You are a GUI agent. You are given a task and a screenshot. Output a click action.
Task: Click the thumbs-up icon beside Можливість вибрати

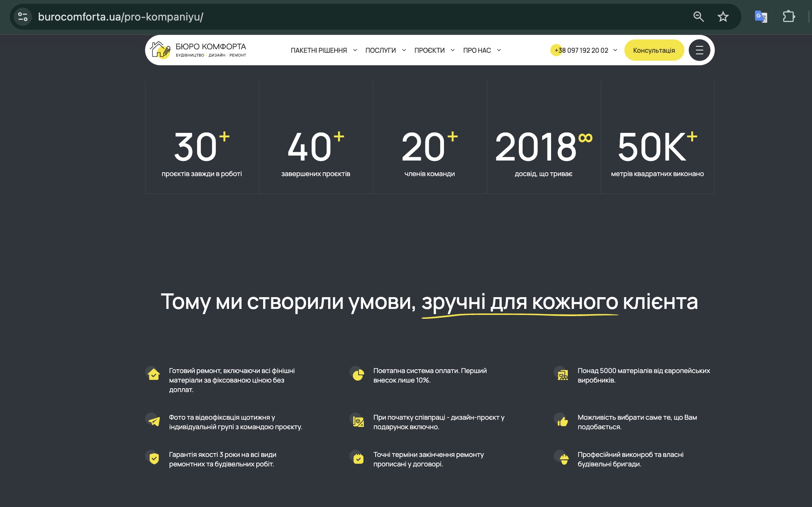tap(562, 421)
